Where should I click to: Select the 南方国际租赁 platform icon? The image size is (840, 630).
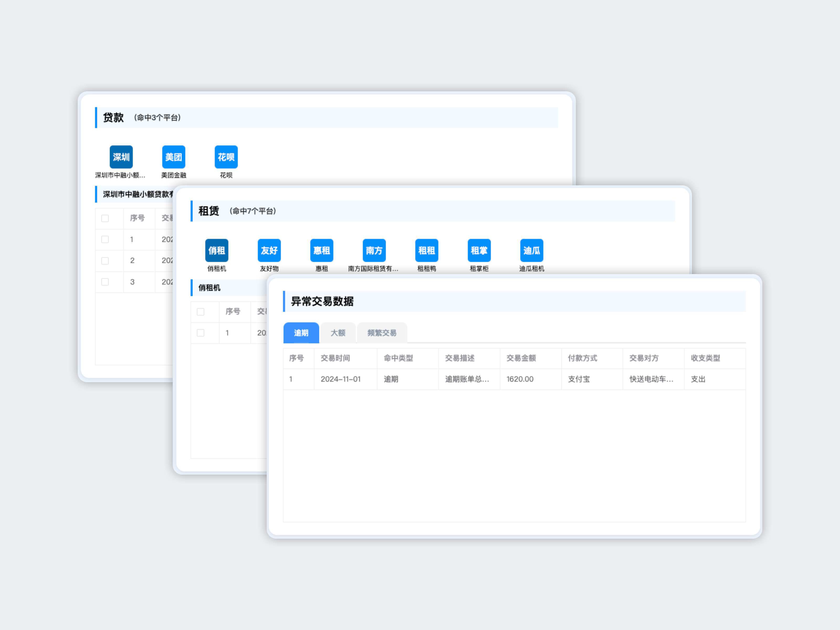(x=374, y=250)
